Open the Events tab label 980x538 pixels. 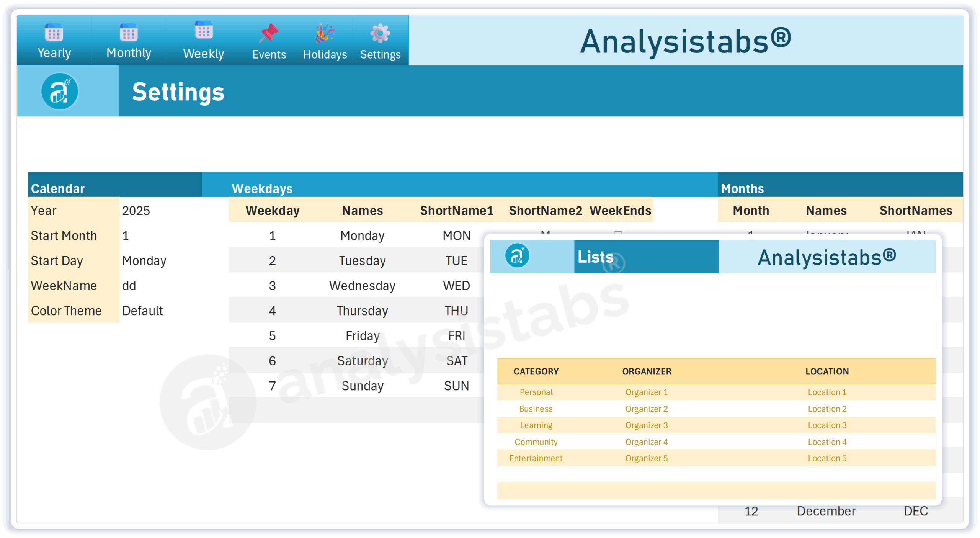269,54
